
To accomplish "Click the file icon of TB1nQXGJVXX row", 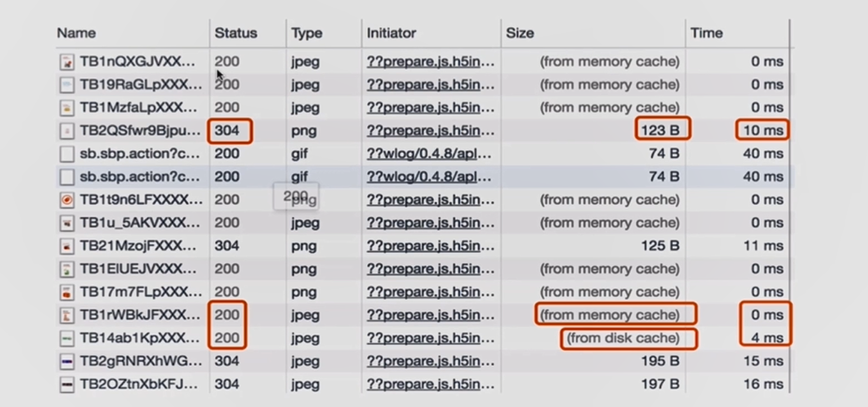I will 67,61.
